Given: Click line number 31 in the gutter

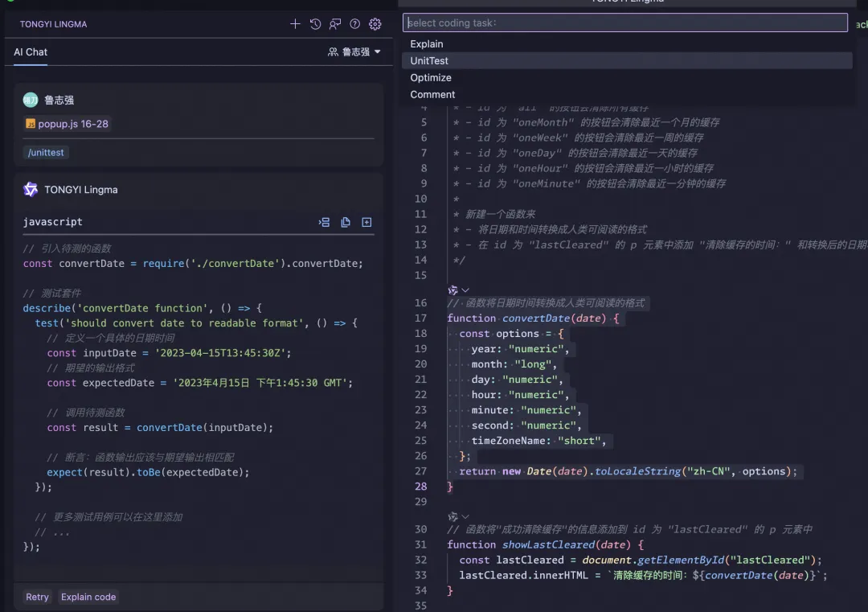Looking at the screenshot, I should click(420, 544).
